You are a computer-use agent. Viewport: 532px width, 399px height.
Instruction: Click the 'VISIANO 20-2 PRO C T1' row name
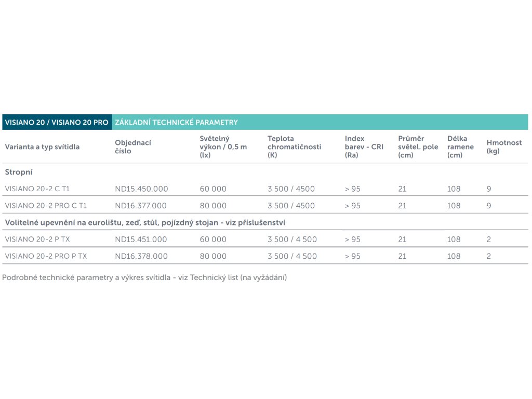click(x=46, y=206)
